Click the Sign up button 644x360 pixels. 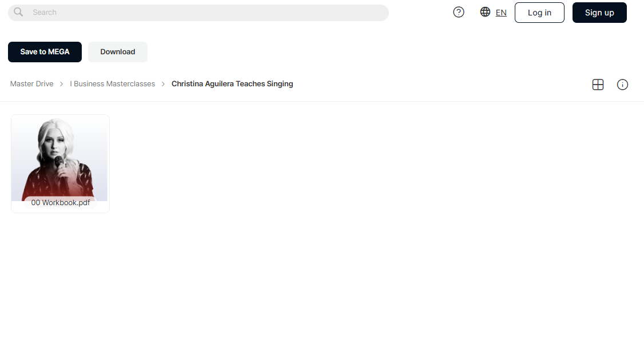pos(599,13)
